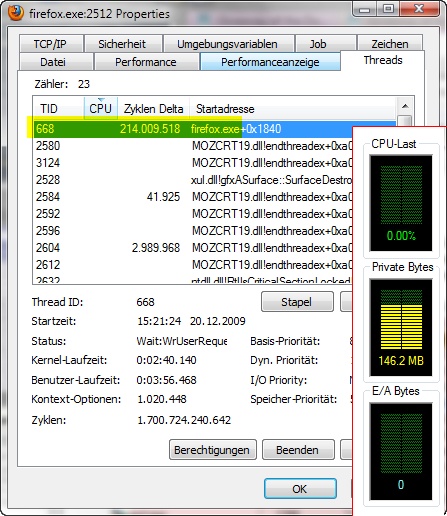Sort by the TID column header

pos(58,109)
